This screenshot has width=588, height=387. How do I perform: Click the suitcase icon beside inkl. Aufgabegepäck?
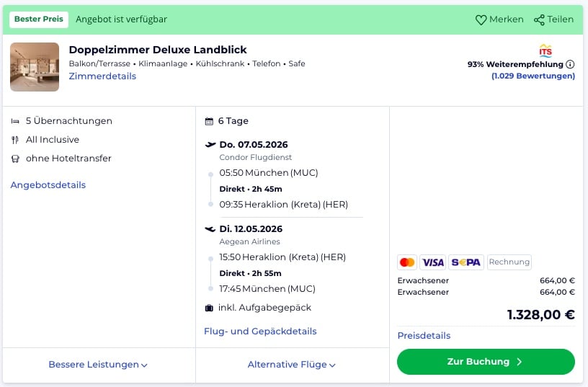209,308
